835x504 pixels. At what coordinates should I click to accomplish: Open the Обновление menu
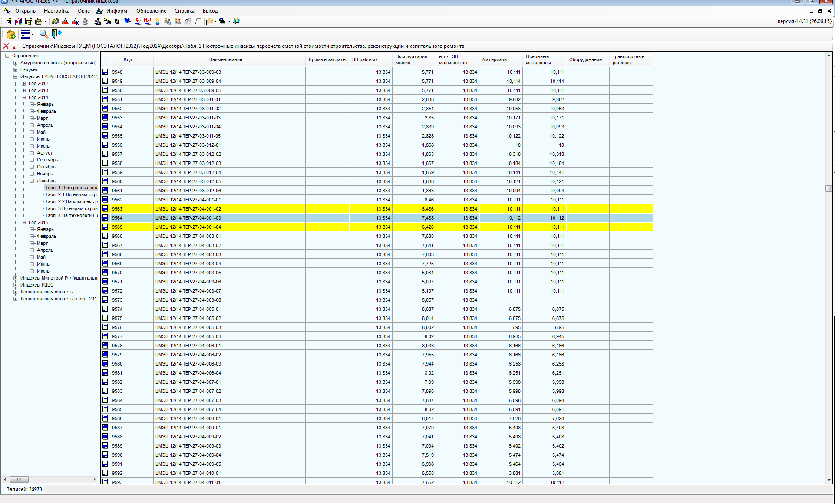click(151, 11)
